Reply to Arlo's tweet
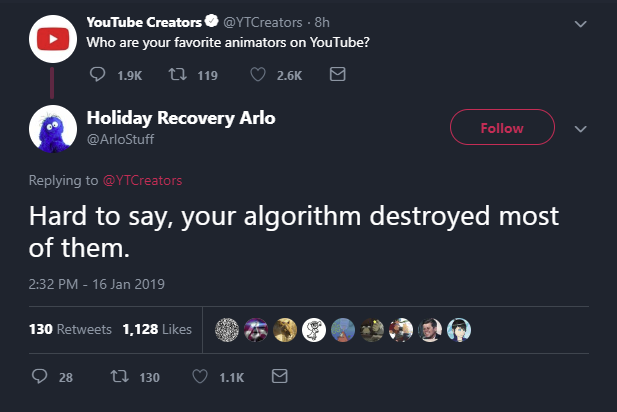This screenshot has height=412, width=617. point(38,378)
